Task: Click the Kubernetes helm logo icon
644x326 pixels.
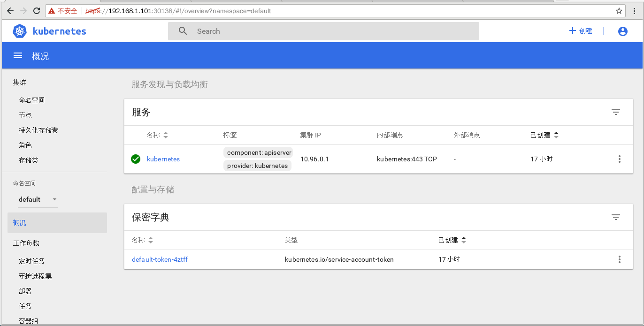Action: [x=20, y=31]
